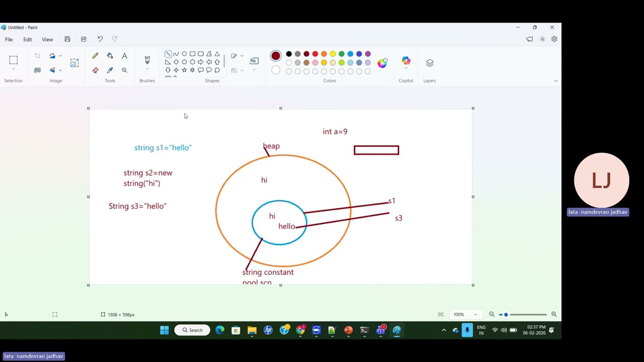Select the Eraser tool
Screen dimensions: 644x362
(95, 70)
